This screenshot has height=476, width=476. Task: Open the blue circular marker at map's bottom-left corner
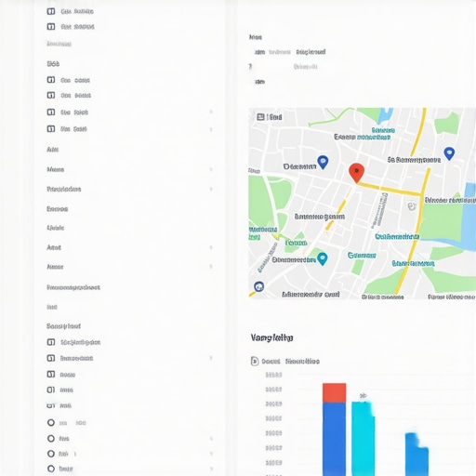pos(258,286)
